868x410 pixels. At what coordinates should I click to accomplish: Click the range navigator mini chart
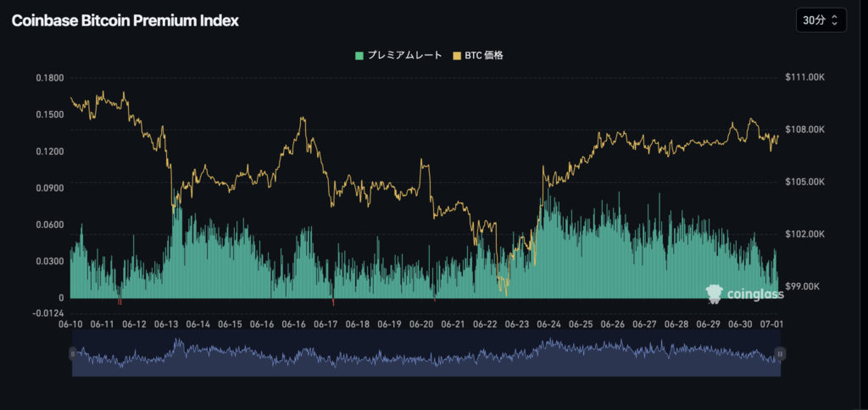click(x=426, y=353)
